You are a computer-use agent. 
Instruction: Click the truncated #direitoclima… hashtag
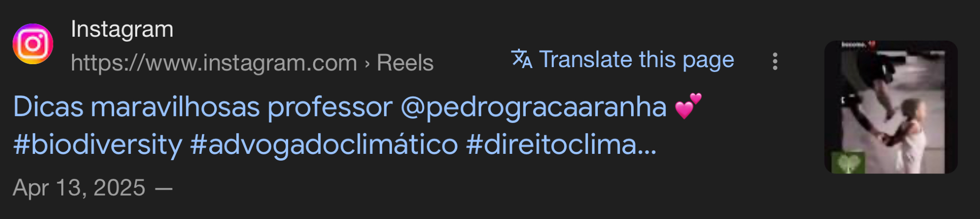pyautogui.click(x=561, y=145)
